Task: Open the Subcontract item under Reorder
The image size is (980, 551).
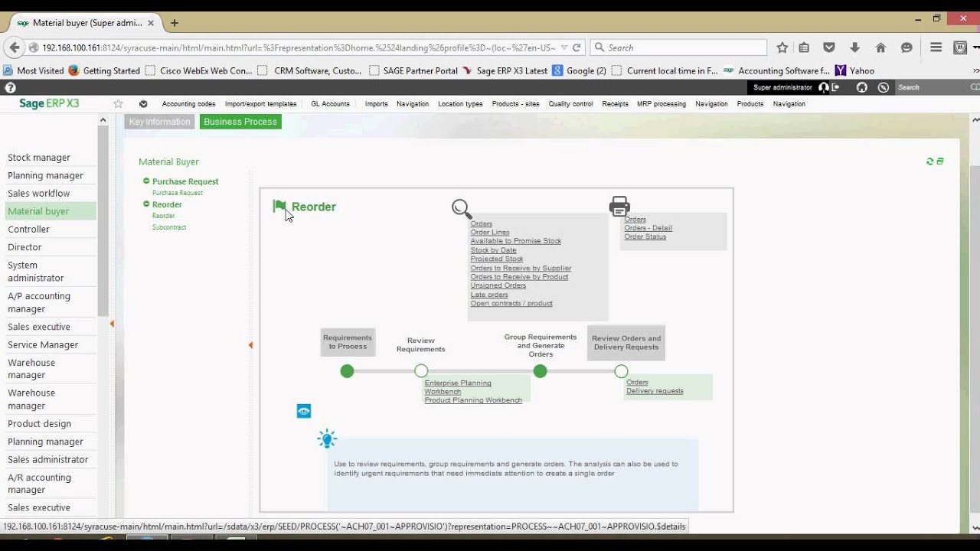Action: (x=169, y=227)
